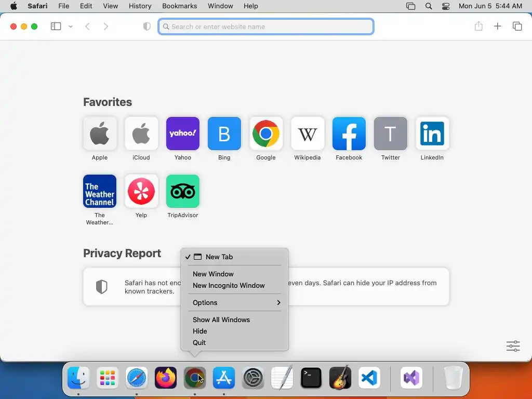The height and width of the screenshot is (399, 532).
Task: Click the Privacy Report heading
Action: (x=122, y=253)
